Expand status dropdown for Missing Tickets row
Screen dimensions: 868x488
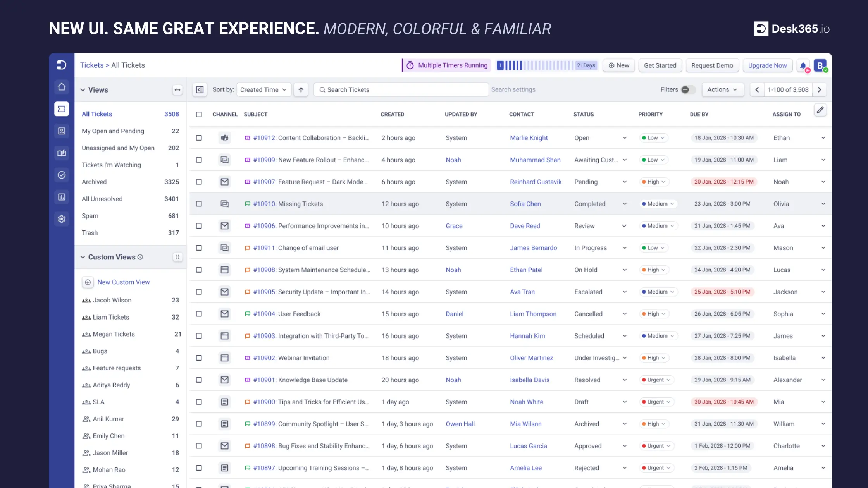coord(625,204)
